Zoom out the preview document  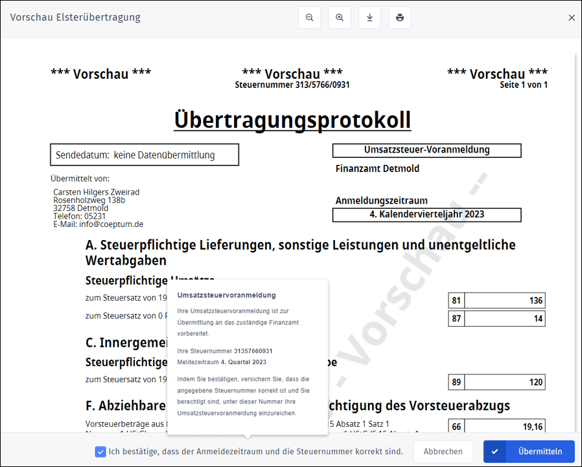point(309,17)
